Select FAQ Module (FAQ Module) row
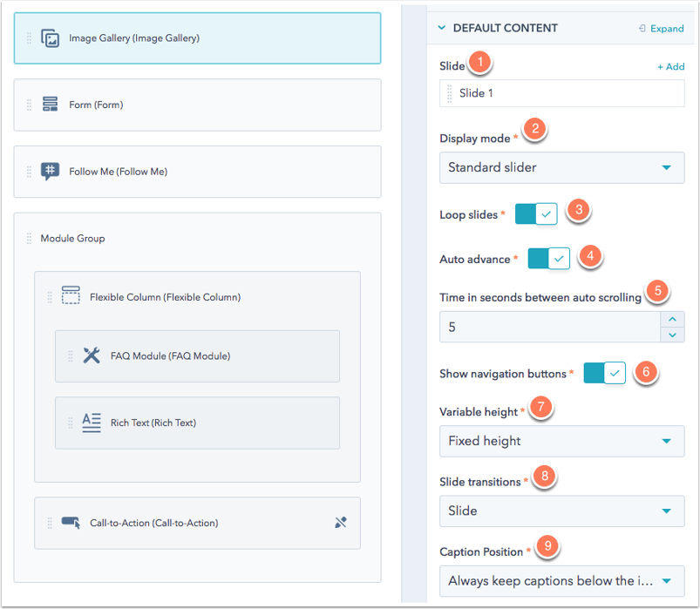This screenshot has height=609, width=700. point(197,356)
